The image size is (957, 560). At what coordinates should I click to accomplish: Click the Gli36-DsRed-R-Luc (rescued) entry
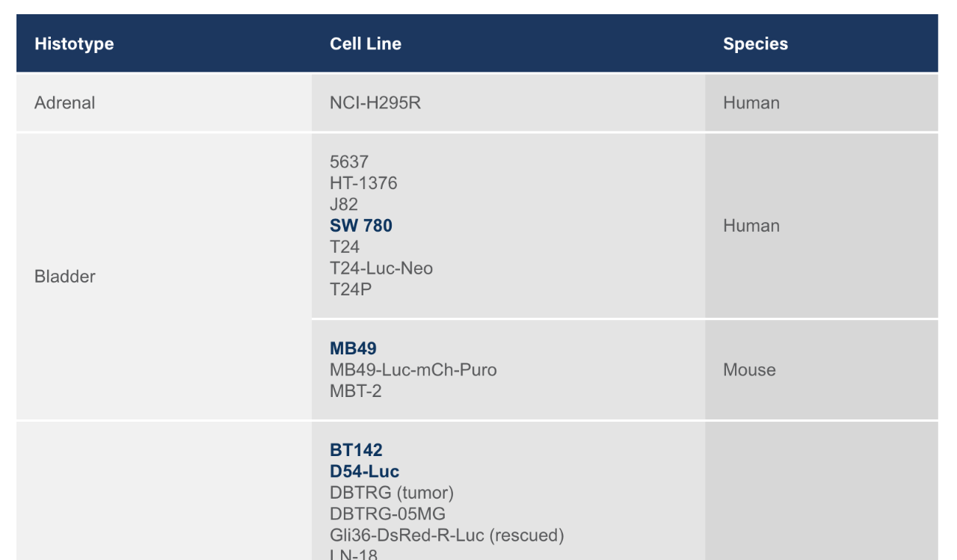tap(447, 535)
